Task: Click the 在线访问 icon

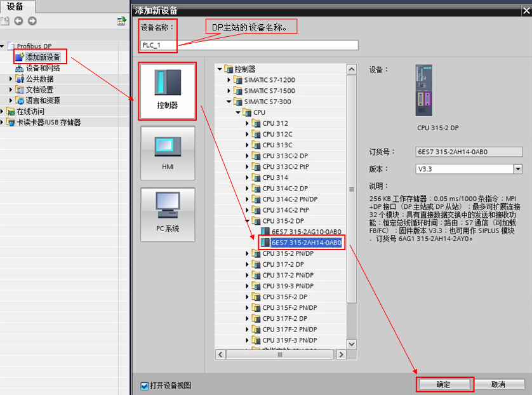Action: (x=11, y=111)
